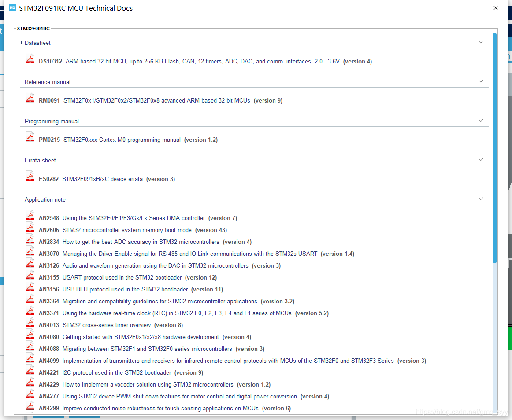Open AN3155 USART protocol bootloader note
This screenshot has height=420, width=512.
pyautogui.click(x=128, y=278)
